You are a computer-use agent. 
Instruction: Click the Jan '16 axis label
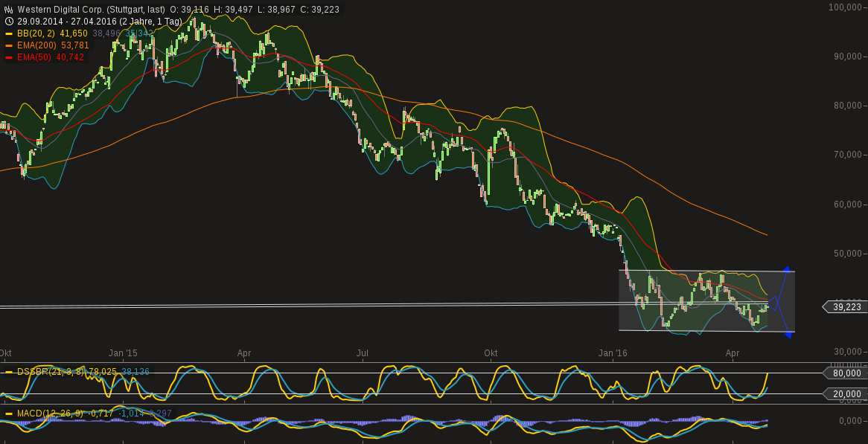[613, 353]
